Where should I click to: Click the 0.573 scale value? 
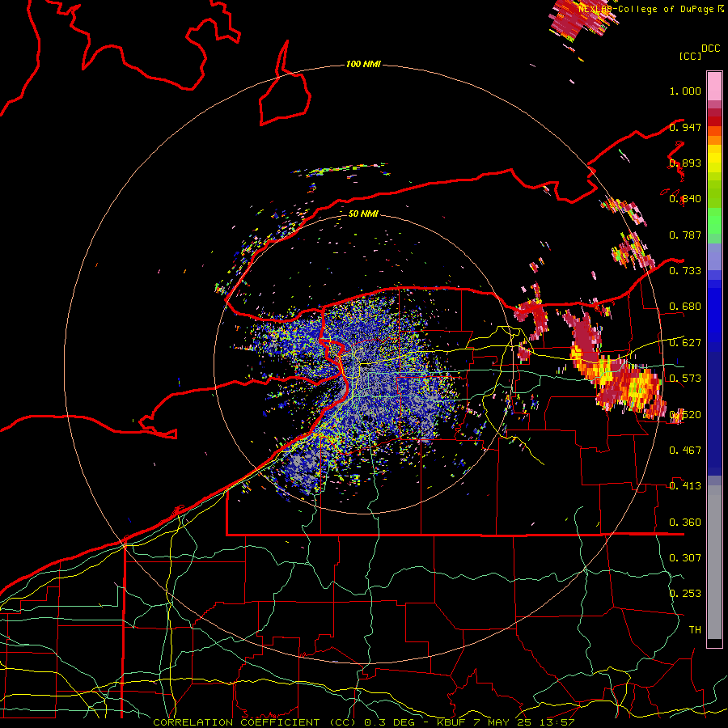point(685,379)
